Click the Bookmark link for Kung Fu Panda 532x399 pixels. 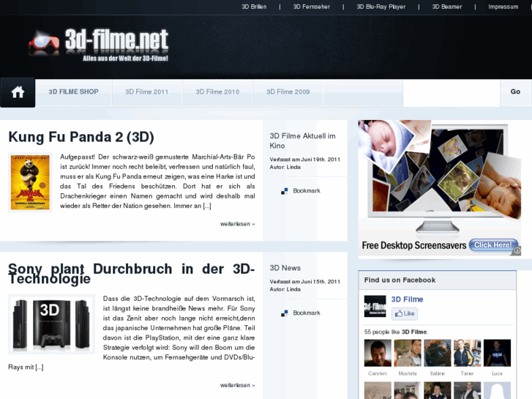pyautogui.click(x=307, y=191)
